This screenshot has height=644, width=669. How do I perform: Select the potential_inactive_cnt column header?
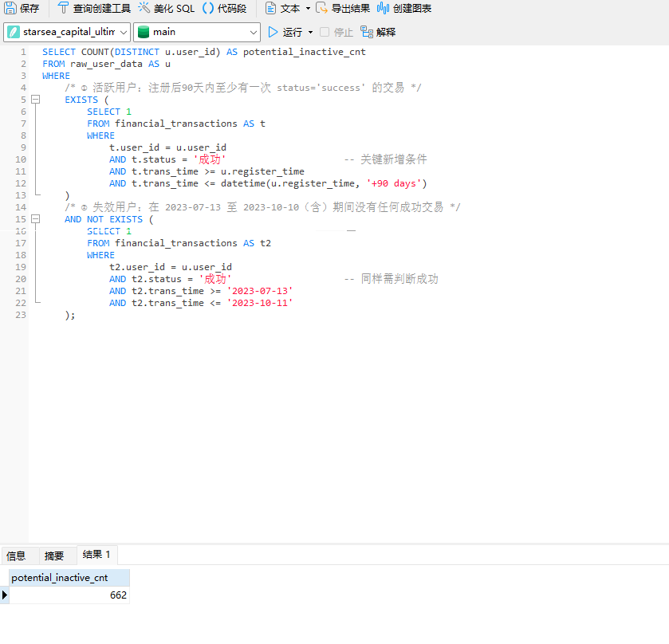(x=67, y=577)
